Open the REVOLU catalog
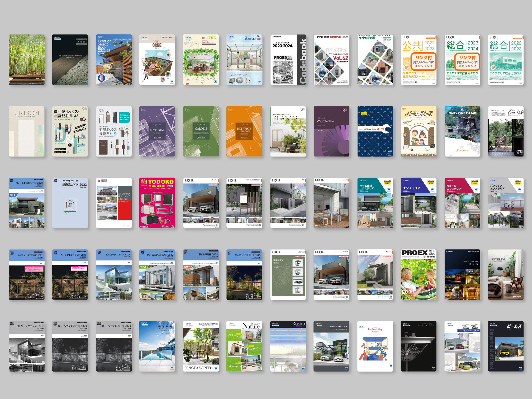Image resolution: width=532 pixels, height=399 pixels. tap(288, 346)
